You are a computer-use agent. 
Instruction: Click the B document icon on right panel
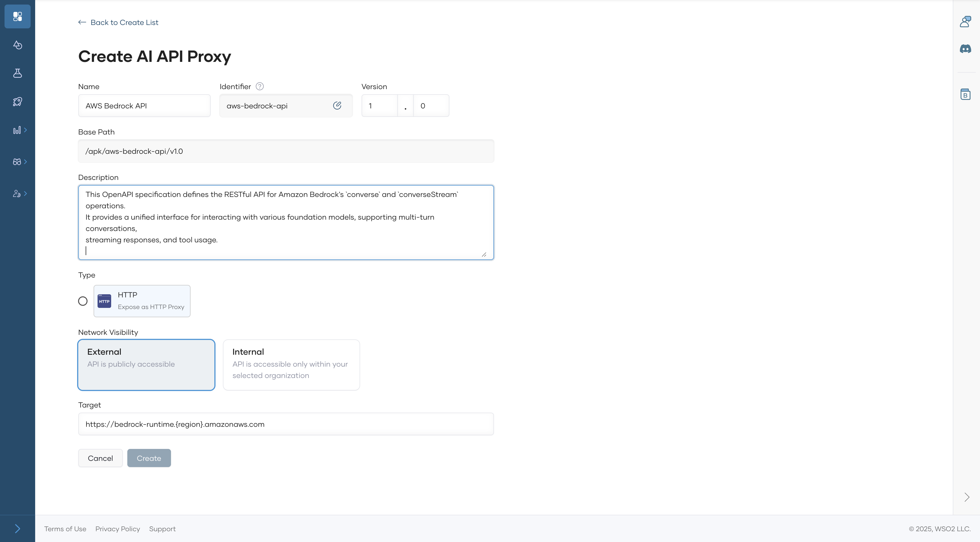(965, 94)
